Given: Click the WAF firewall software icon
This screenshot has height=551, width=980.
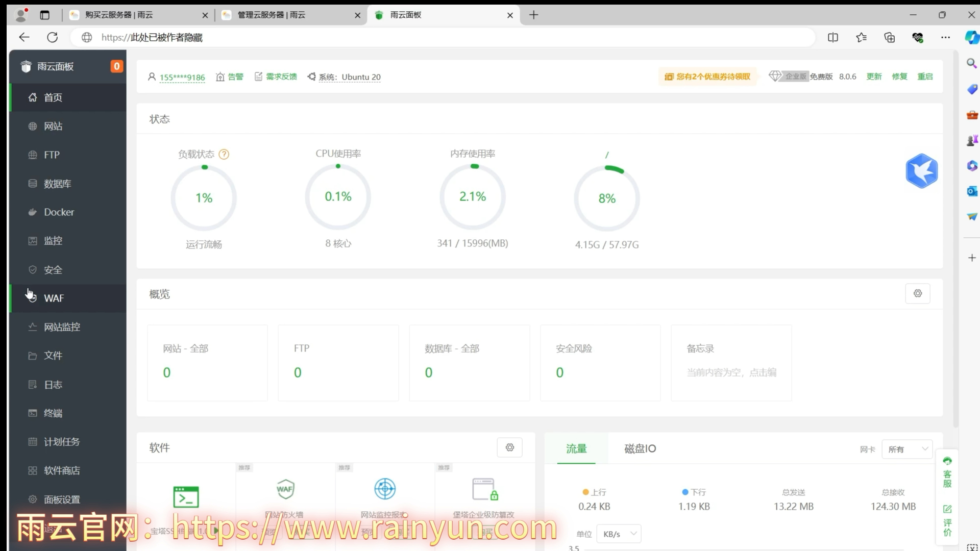Looking at the screenshot, I should 285,489.
